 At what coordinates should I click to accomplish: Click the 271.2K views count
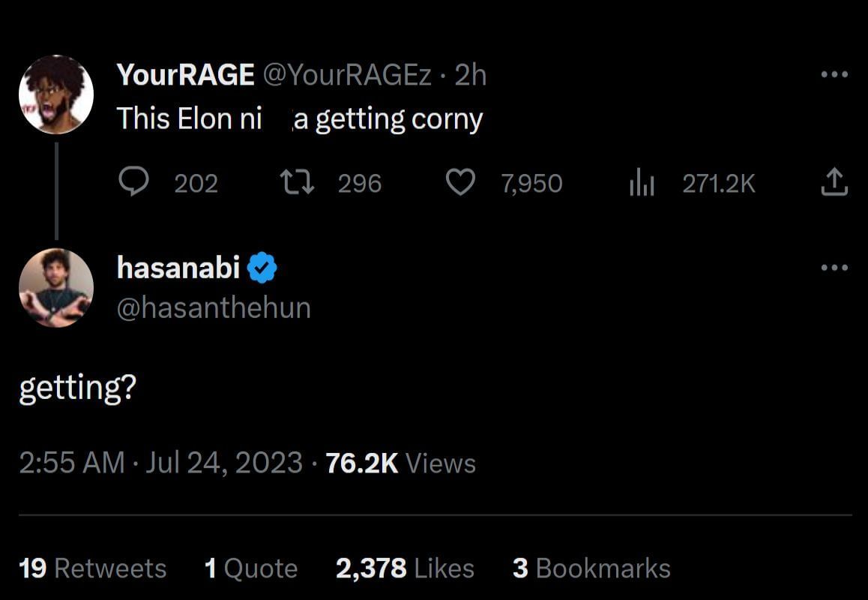[x=718, y=182]
